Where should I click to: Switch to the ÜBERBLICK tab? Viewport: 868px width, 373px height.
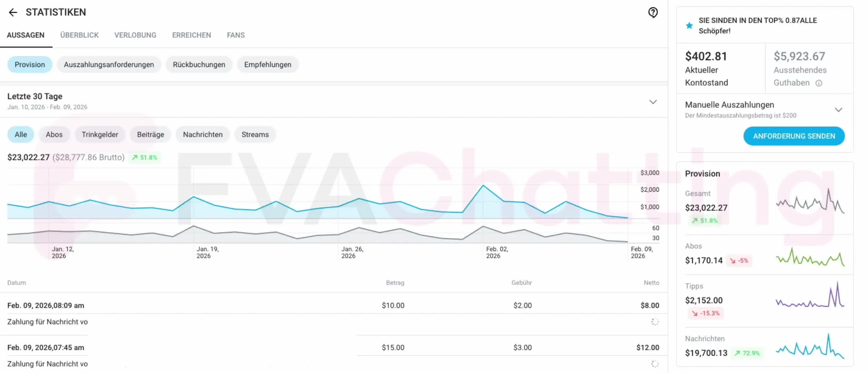pyautogui.click(x=79, y=35)
